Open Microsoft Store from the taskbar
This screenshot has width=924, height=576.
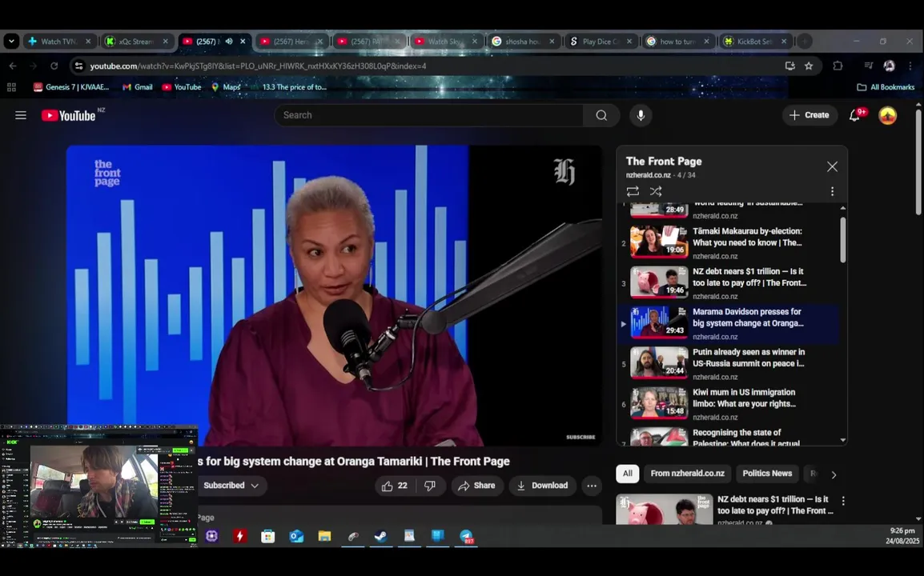(x=267, y=536)
